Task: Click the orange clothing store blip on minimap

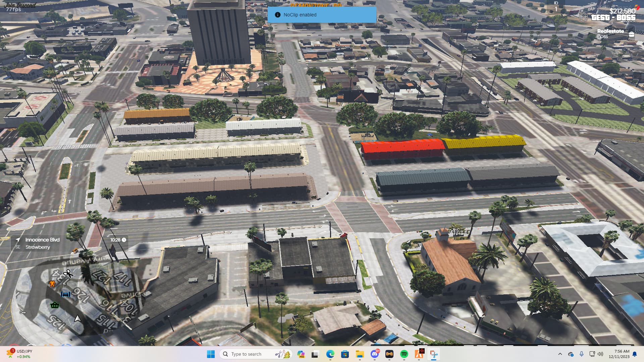Action: [52, 284]
